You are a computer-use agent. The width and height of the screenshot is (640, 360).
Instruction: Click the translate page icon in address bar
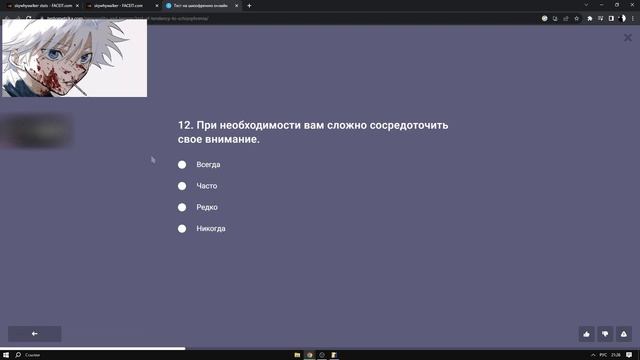coord(555,18)
